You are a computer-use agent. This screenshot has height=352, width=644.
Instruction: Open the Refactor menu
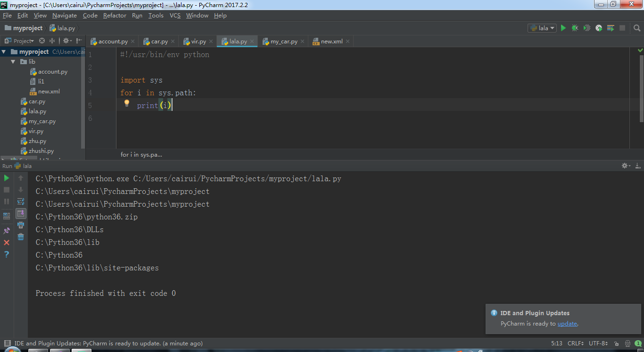[115, 16]
